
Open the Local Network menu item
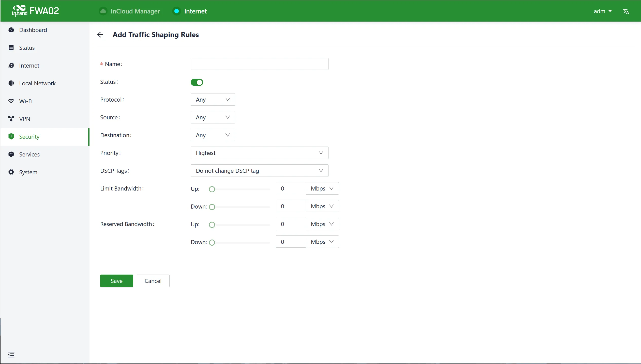click(x=45, y=83)
